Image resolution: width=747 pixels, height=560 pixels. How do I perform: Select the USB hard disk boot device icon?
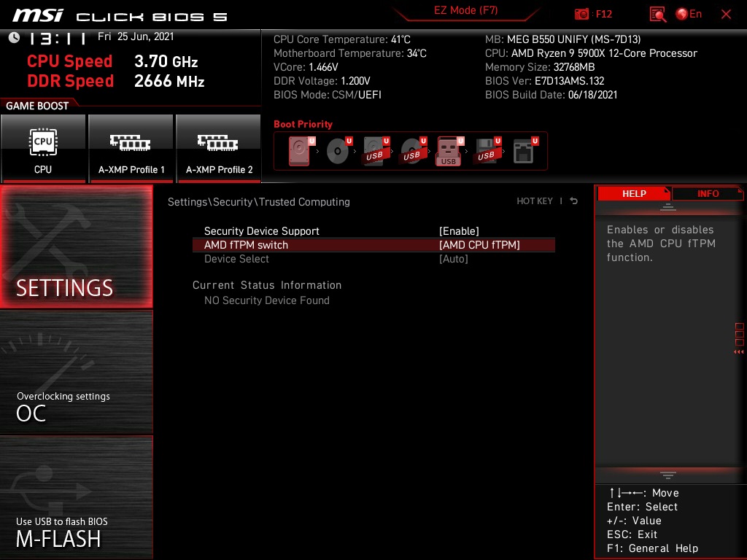pyautogui.click(x=376, y=151)
